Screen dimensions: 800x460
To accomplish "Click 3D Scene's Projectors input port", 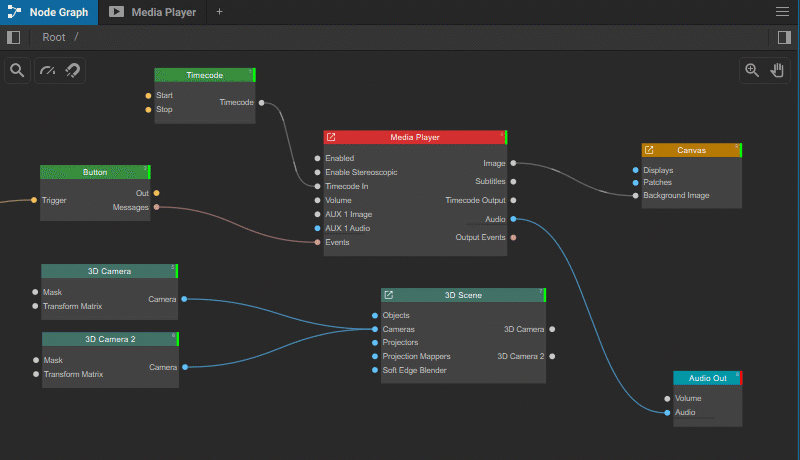I will [x=375, y=343].
